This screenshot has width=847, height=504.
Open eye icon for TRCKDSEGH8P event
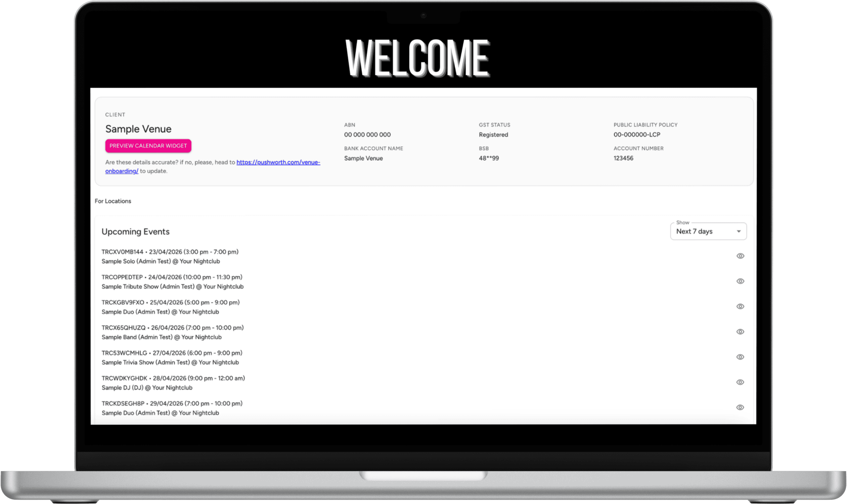click(x=740, y=407)
